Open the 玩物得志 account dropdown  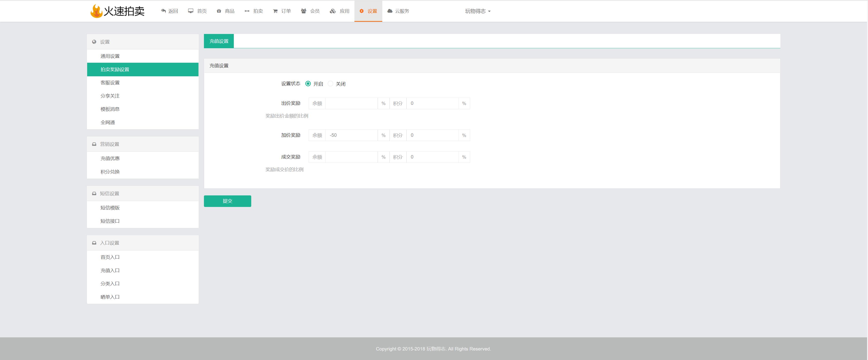click(478, 11)
